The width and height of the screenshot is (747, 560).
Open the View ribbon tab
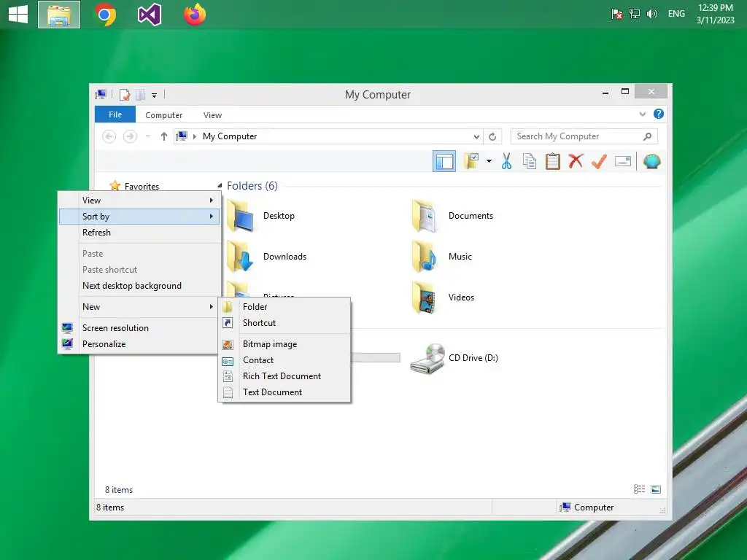[212, 115]
